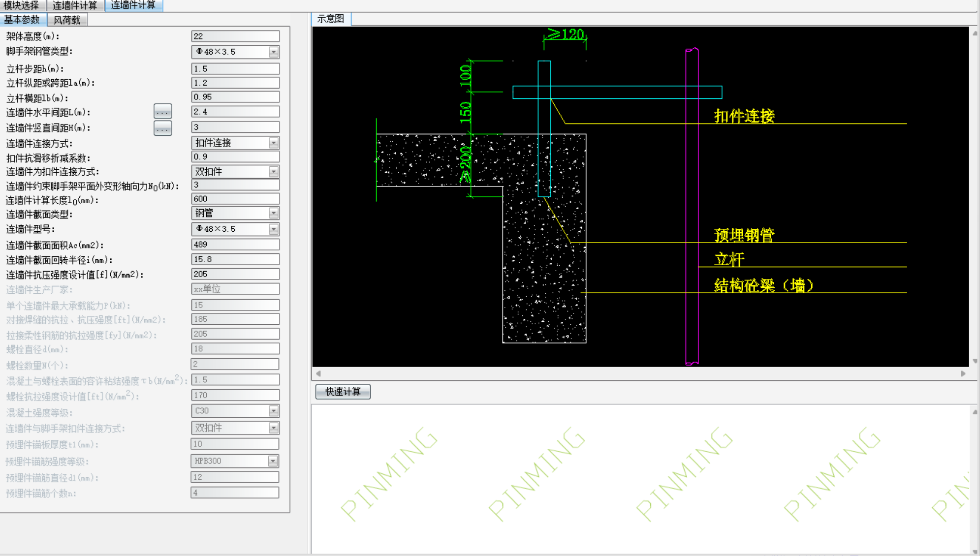Expand 连墙件型号 dropdown

tap(274, 229)
